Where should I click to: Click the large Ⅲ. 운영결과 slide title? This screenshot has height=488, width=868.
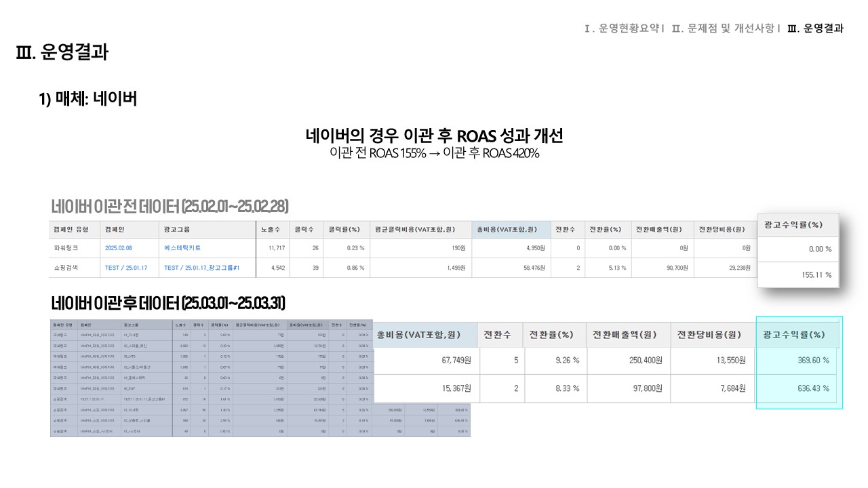[62, 52]
